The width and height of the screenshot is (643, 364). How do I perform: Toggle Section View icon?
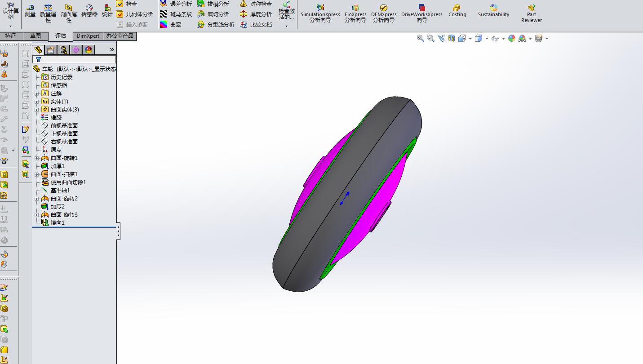(x=452, y=39)
